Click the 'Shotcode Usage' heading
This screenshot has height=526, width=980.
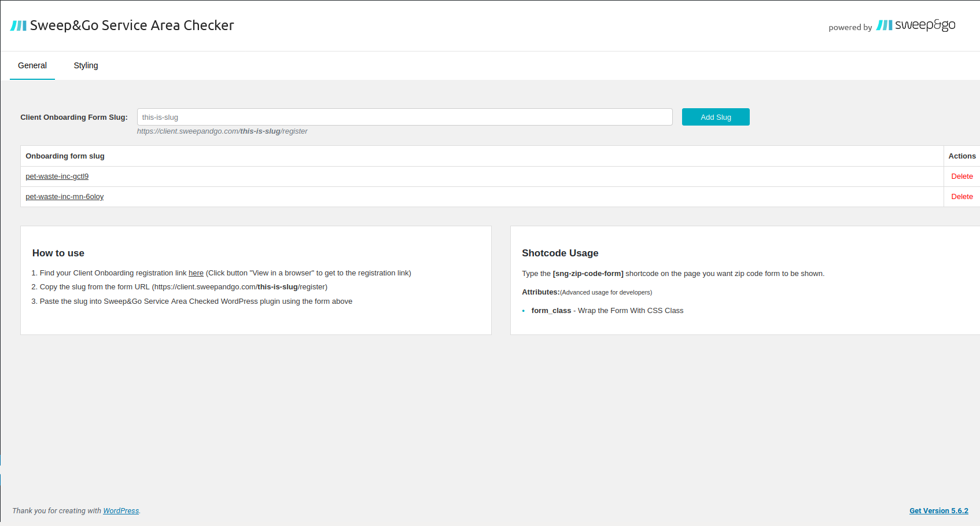(x=560, y=253)
